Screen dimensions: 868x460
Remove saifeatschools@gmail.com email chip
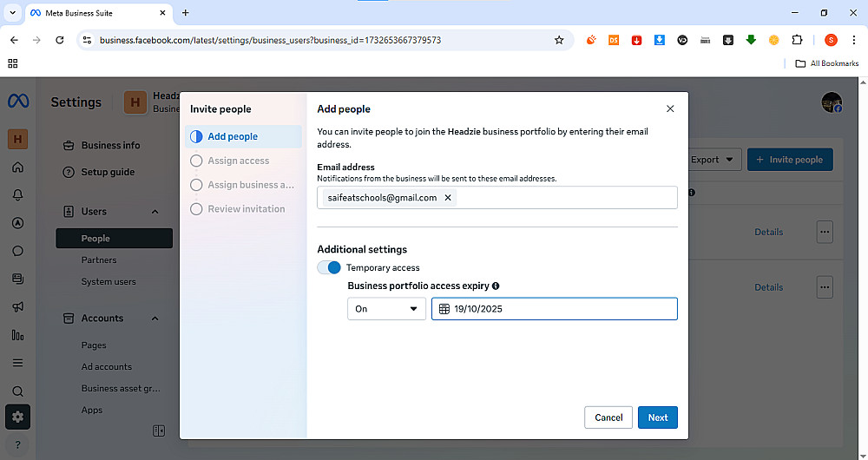(448, 198)
